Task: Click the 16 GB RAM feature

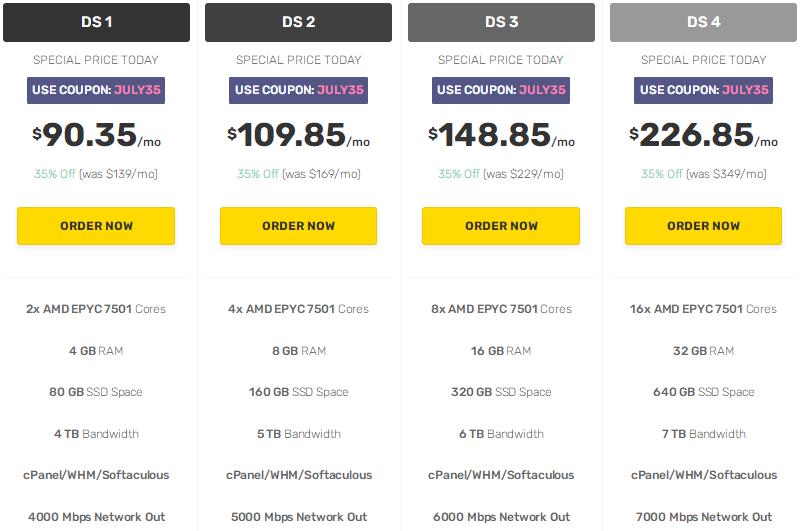Action: (x=501, y=351)
